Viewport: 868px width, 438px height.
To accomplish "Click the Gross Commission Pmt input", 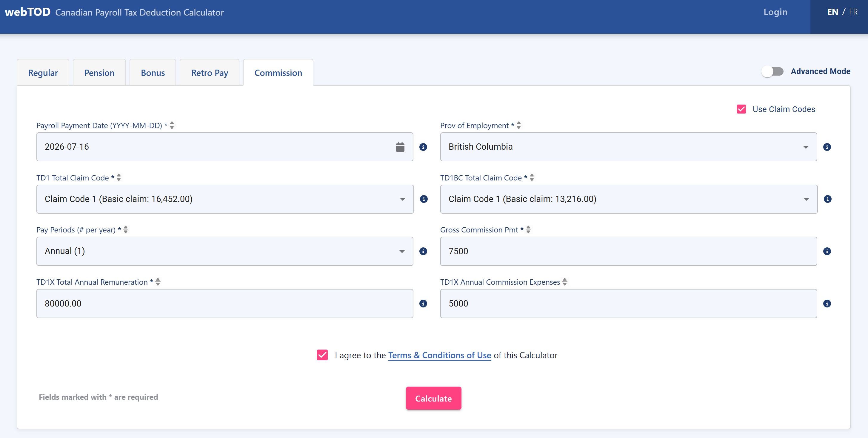I will [x=628, y=251].
